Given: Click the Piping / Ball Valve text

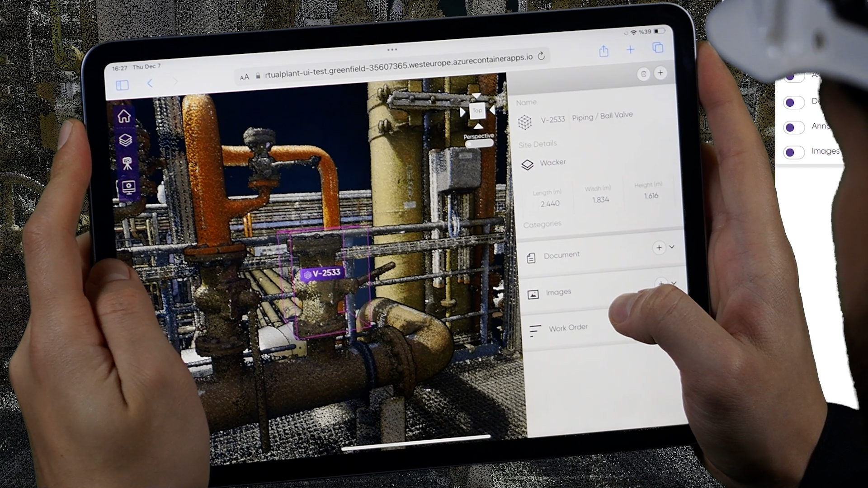Looking at the screenshot, I should (603, 116).
